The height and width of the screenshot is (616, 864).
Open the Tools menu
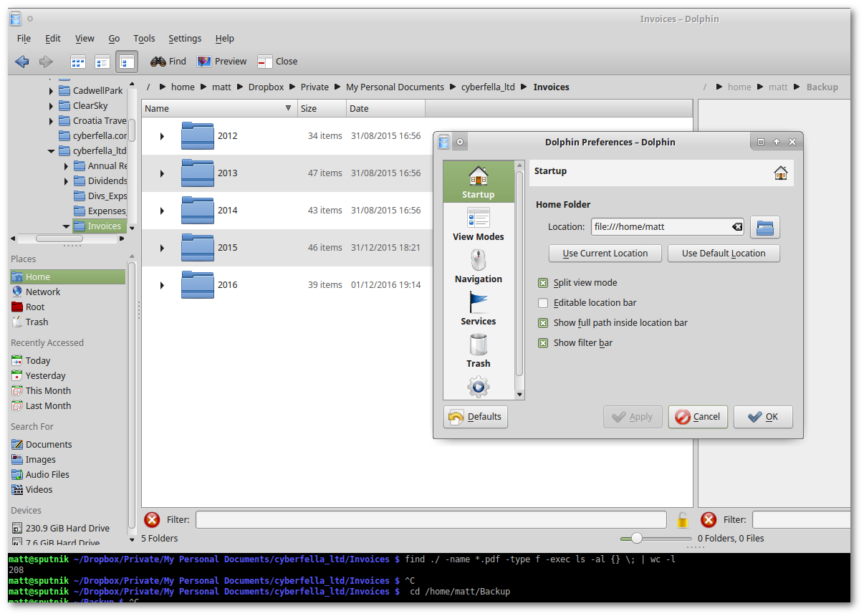coord(144,39)
